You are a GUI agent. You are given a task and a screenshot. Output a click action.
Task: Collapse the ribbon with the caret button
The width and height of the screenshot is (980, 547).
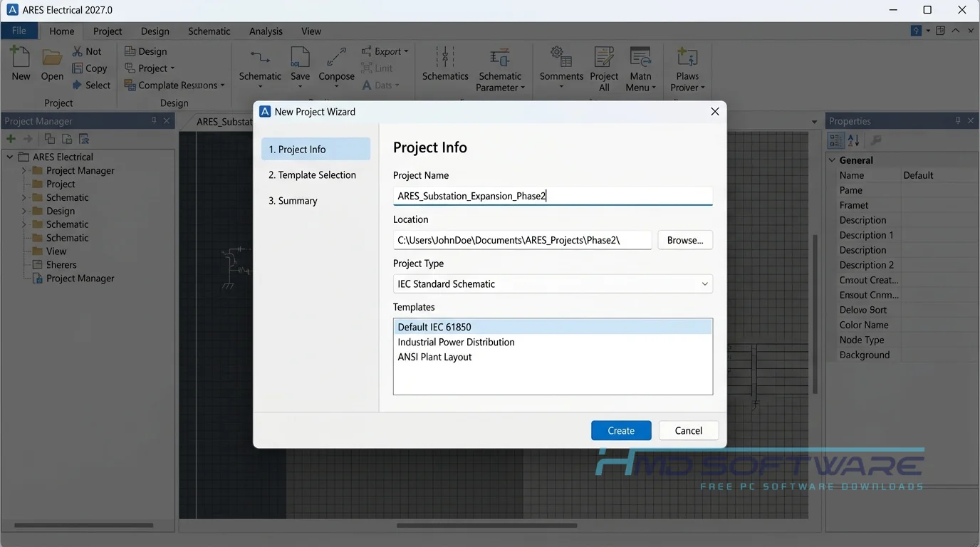point(956,31)
